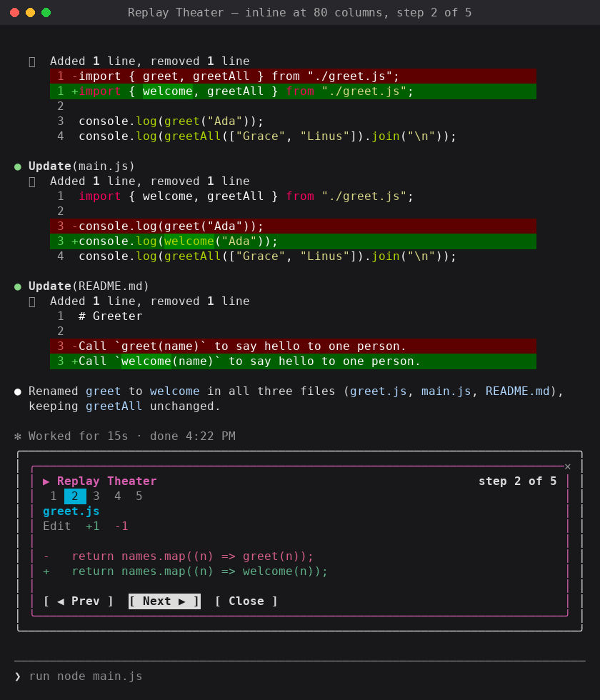Jump to step 3 in the step strip
The image size is (600, 700).
[96, 496]
